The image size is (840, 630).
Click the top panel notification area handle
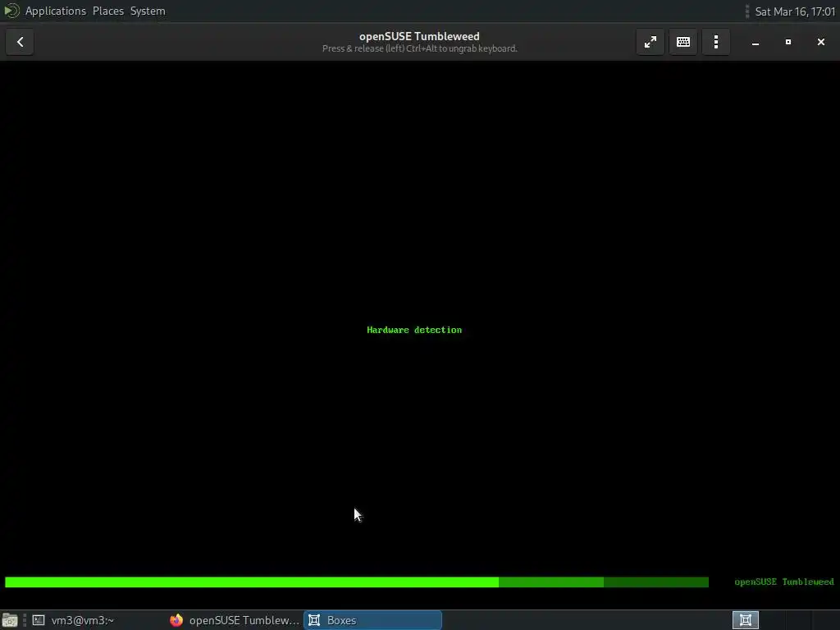(x=746, y=11)
